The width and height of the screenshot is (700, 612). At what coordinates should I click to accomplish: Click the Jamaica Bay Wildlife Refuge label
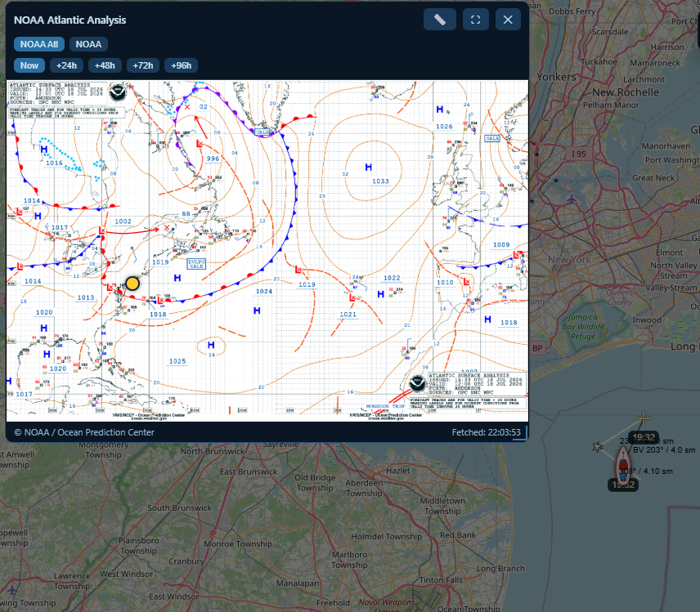[x=583, y=327]
